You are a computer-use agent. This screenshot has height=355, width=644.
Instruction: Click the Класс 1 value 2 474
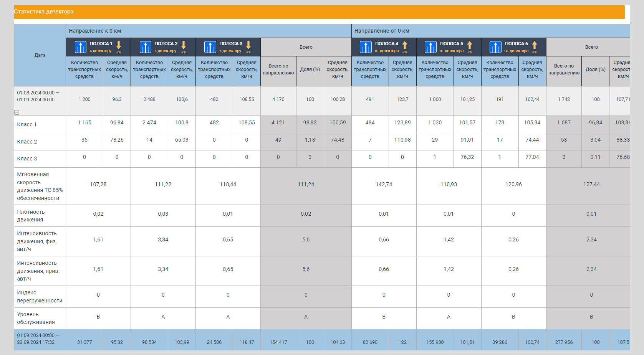(149, 122)
